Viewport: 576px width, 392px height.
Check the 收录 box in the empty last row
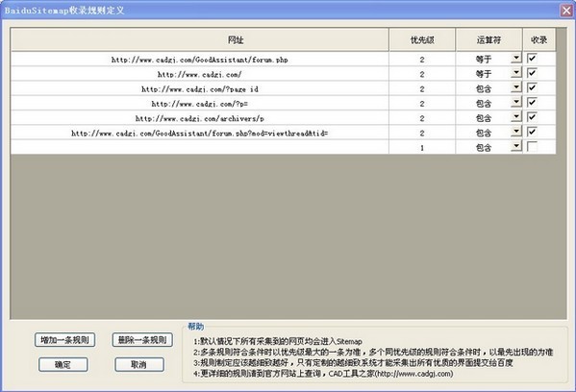(x=532, y=146)
